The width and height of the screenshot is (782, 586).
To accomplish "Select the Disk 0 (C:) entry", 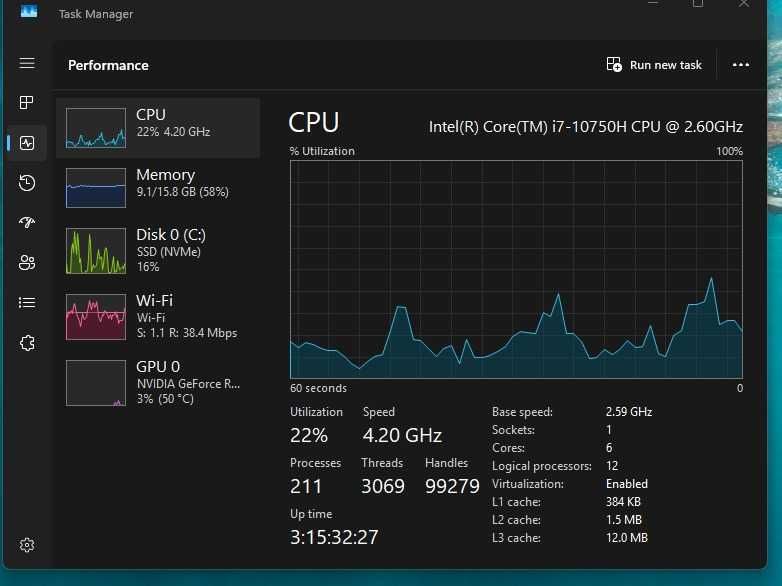I will pyautogui.click(x=158, y=251).
